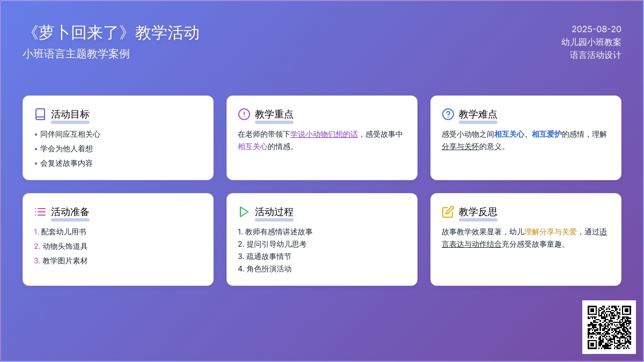Click the QR code image

[609, 327]
